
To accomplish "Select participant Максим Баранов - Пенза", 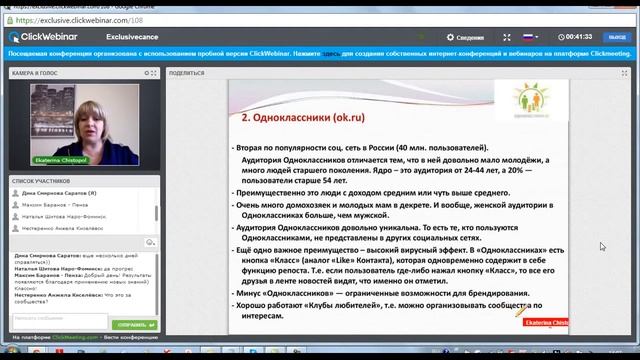I will coord(55,205).
